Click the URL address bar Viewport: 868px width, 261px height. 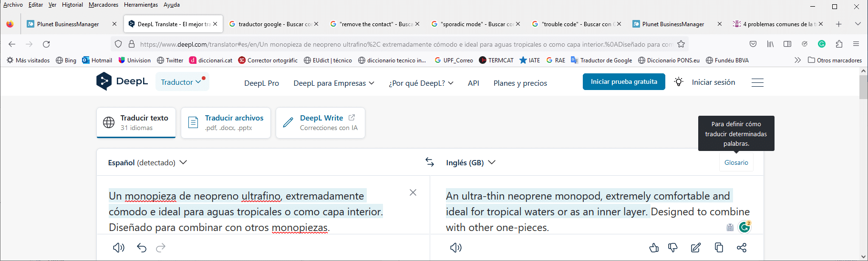(x=405, y=44)
